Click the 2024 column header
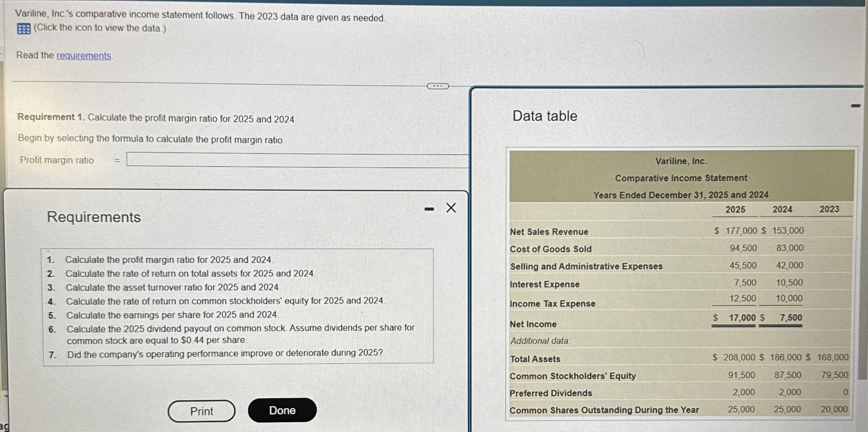 [783, 210]
